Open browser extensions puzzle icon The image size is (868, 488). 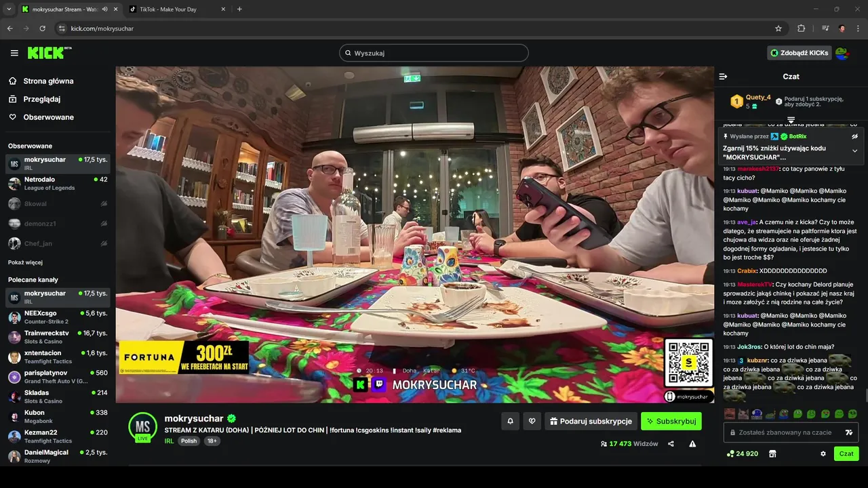[802, 28]
